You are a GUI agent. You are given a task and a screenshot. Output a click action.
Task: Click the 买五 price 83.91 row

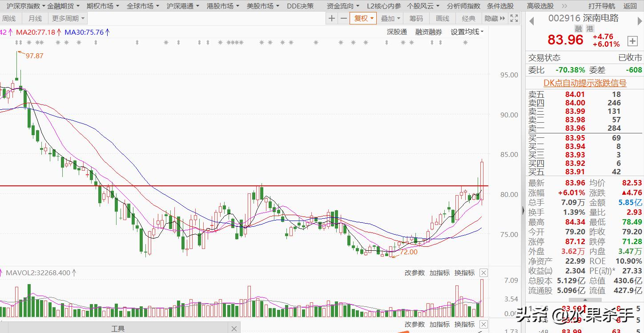(585, 172)
